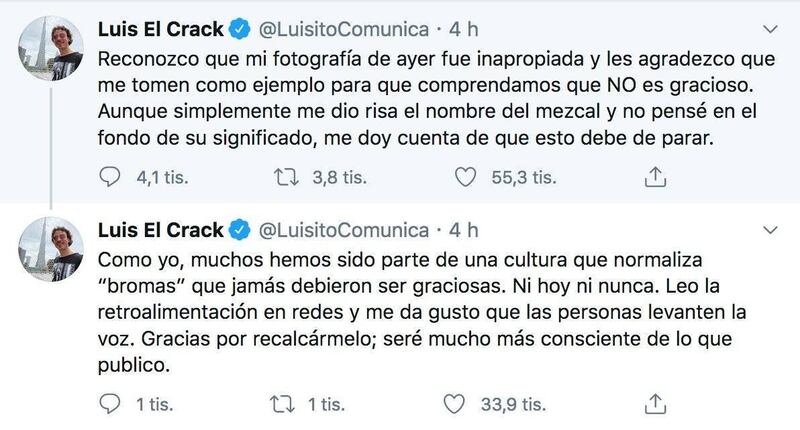Screen dimensions: 800x430
Task: Share the first tweet using upload icon
Action: tap(655, 177)
